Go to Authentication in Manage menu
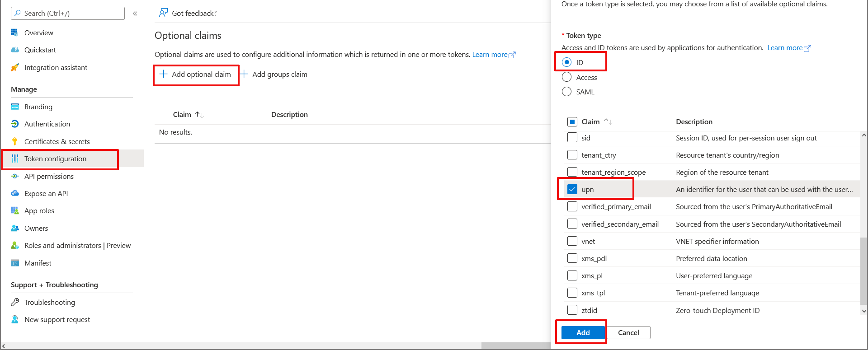This screenshot has height=350, width=868. [x=47, y=124]
